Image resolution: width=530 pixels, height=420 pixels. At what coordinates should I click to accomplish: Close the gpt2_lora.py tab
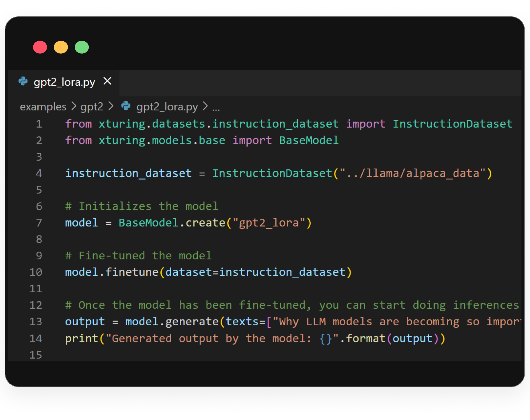[107, 81]
